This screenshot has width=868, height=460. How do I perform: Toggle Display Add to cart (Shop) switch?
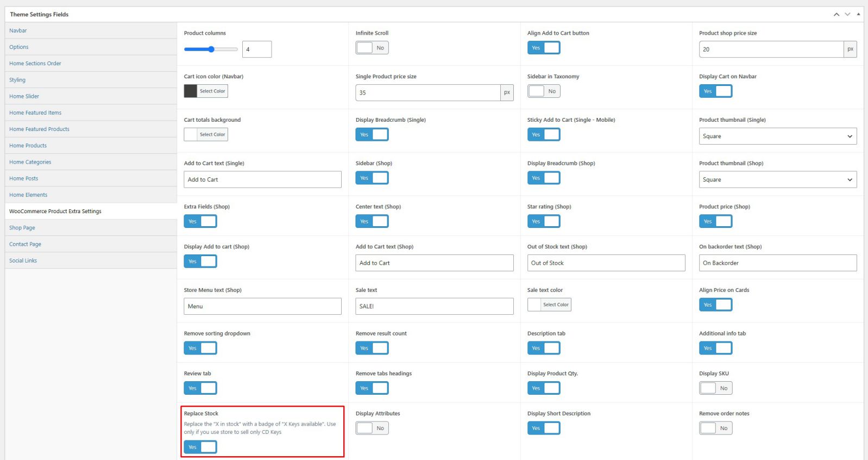200,262
